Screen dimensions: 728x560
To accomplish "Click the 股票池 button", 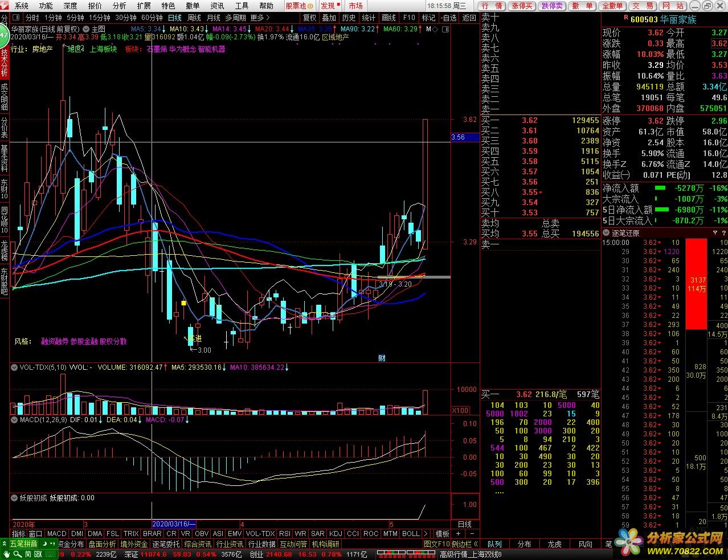I will click(x=300, y=6).
